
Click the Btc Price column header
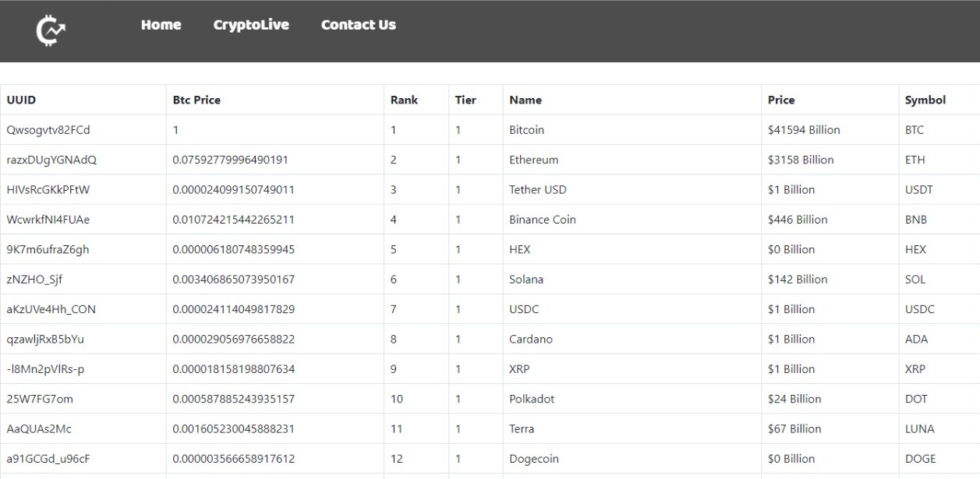[275, 100]
